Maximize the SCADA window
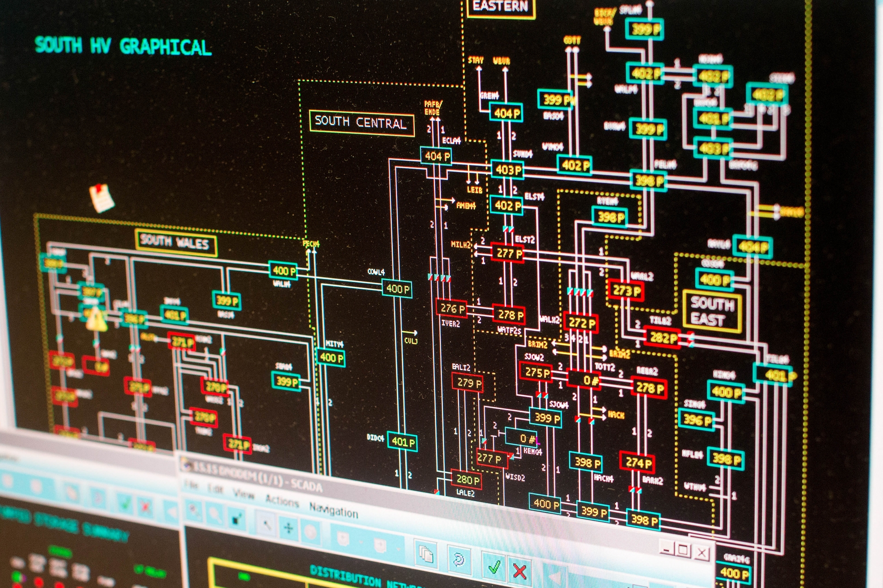Viewport: 883px width, 588px height. (x=683, y=549)
